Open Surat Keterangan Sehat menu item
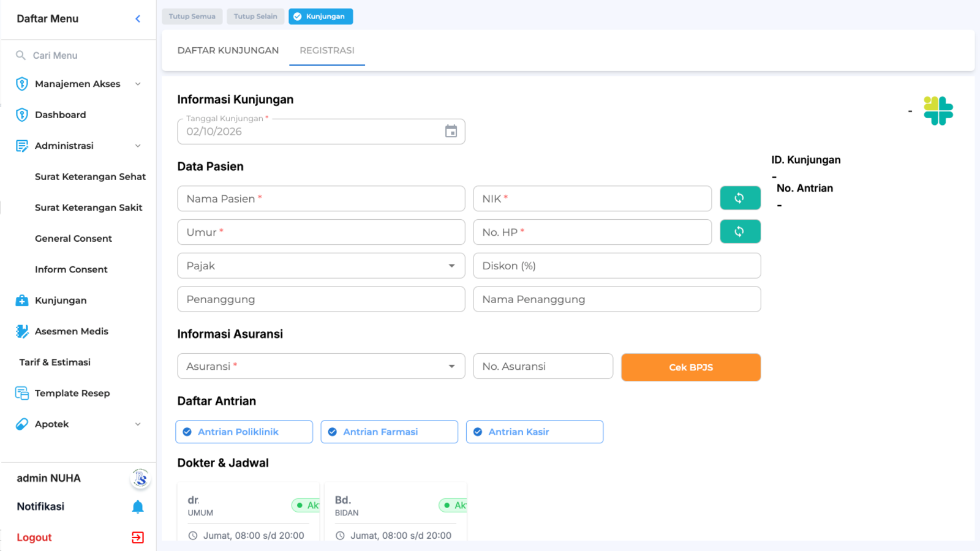This screenshot has width=980, height=551. click(90, 177)
